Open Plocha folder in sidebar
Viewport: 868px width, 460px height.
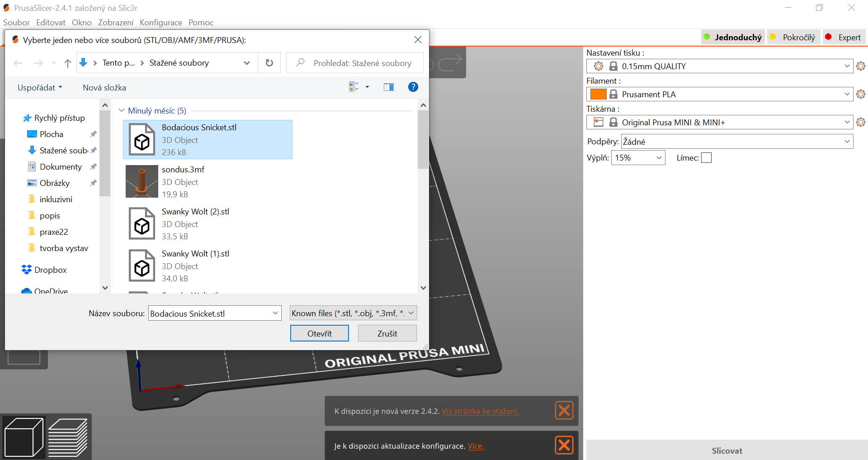pos(52,134)
